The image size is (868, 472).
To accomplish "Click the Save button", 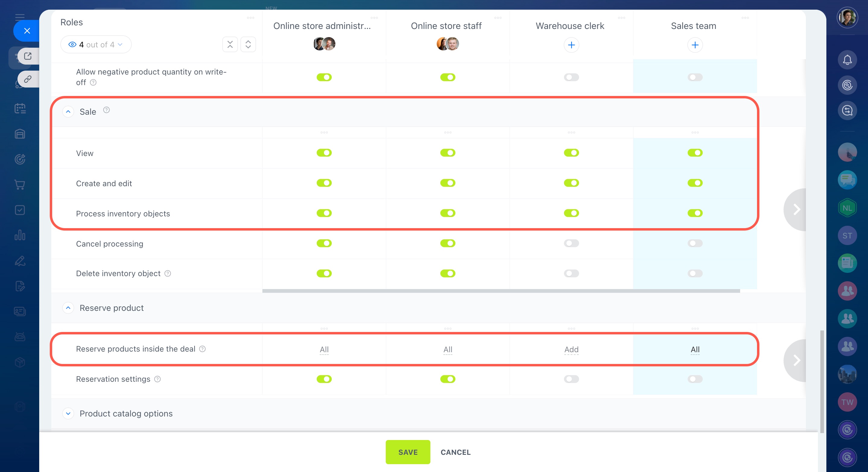I will [408, 452].
